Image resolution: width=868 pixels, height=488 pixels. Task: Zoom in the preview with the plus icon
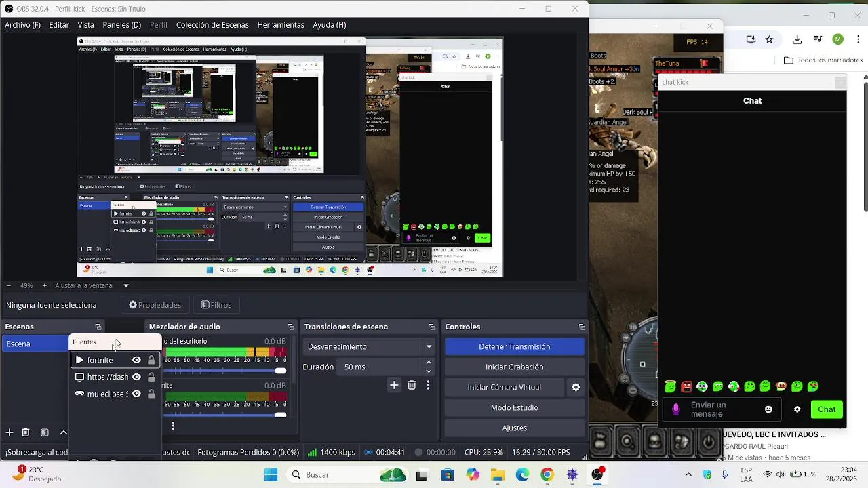point(45,285)
